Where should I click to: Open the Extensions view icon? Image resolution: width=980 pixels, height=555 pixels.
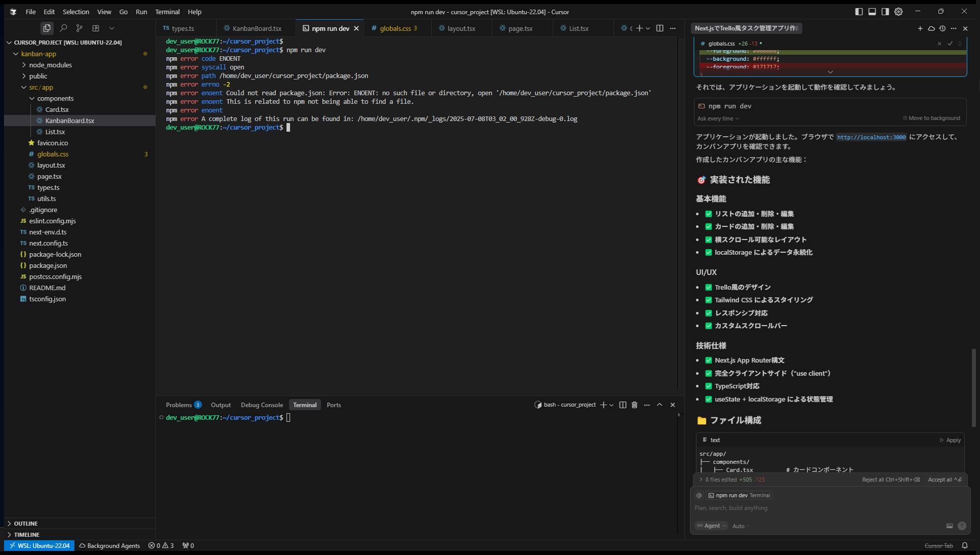96,28
